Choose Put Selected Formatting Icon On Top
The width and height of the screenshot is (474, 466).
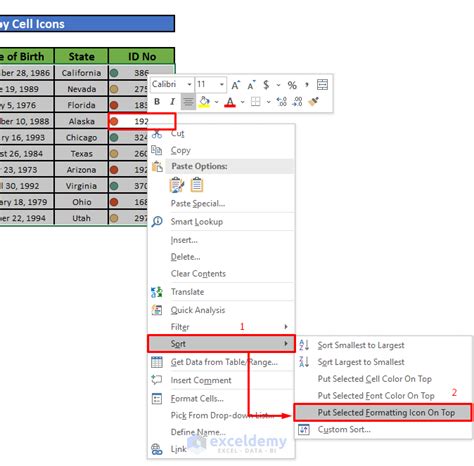(383, 413)
